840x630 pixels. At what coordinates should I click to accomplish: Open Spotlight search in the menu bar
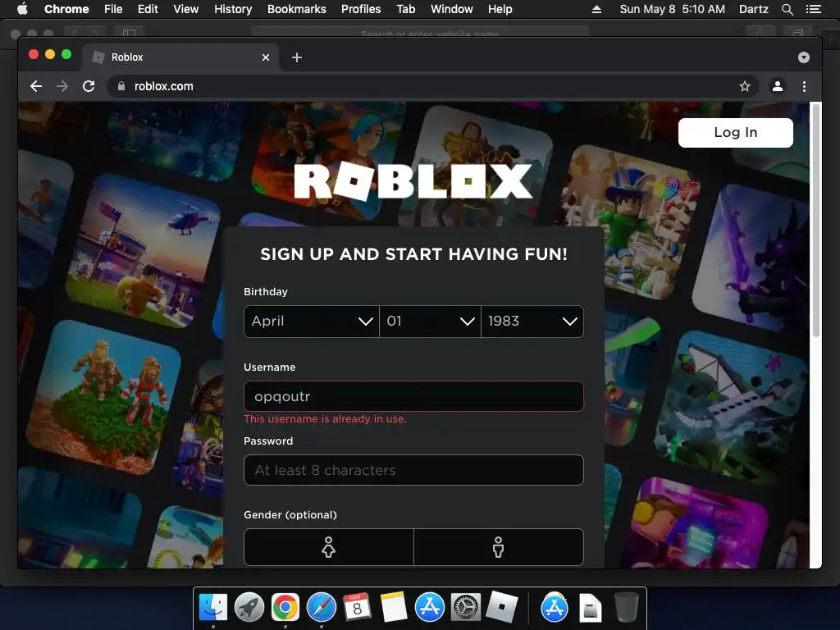point(787,9)
